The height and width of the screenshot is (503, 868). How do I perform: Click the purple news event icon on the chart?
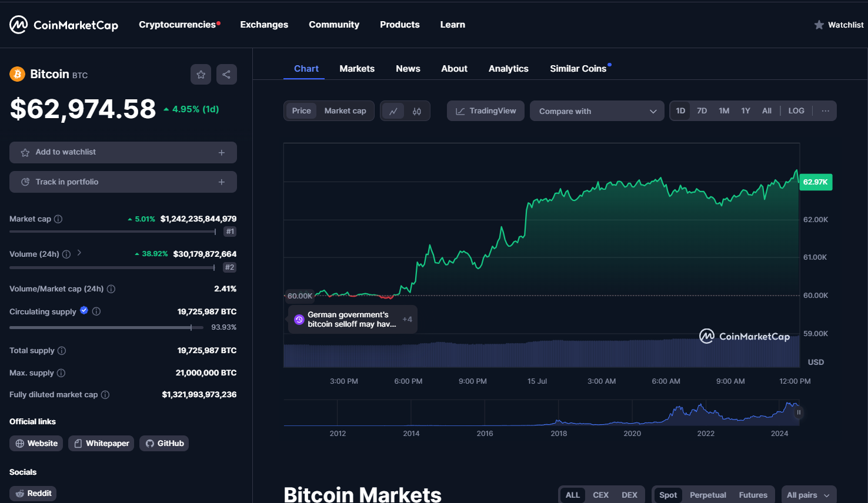tap(299, 320)
